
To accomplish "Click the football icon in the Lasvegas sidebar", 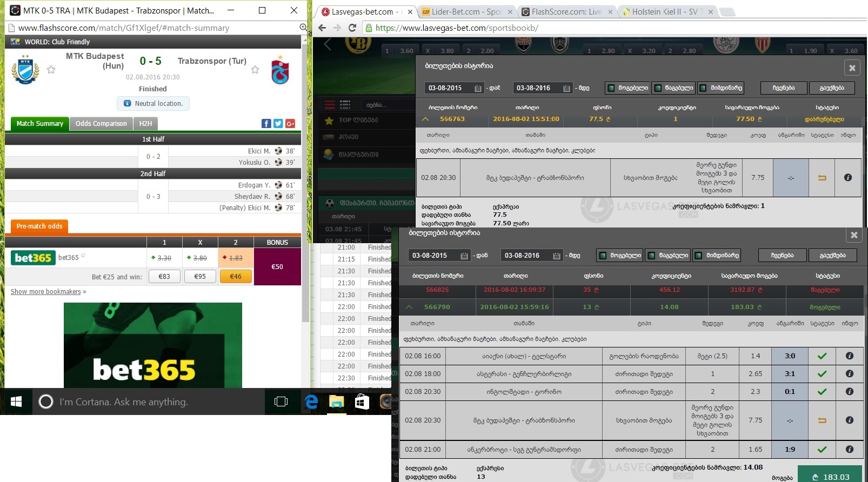I will pyautogui.click(x=329, y=203).
